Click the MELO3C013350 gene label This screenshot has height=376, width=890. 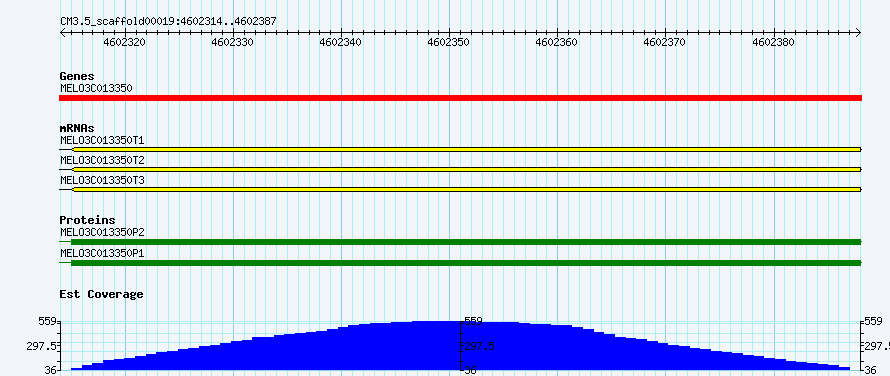click(96, 88)
